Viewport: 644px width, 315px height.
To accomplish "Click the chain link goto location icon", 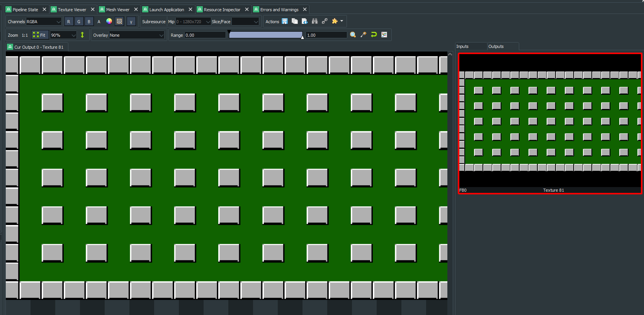I will click(325, 21).
